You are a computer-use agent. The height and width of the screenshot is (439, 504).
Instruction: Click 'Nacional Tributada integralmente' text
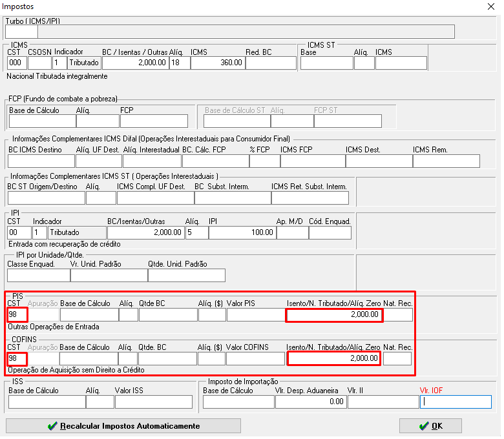(57, 76)
